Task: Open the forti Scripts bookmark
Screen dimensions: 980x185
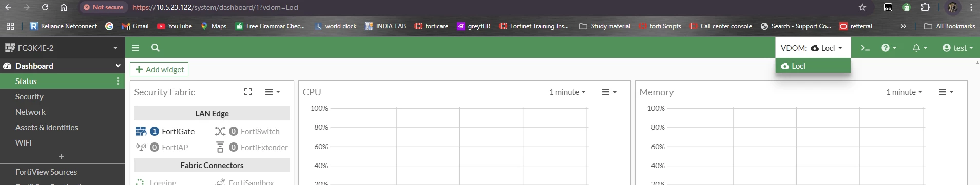Action: (660, 26)
